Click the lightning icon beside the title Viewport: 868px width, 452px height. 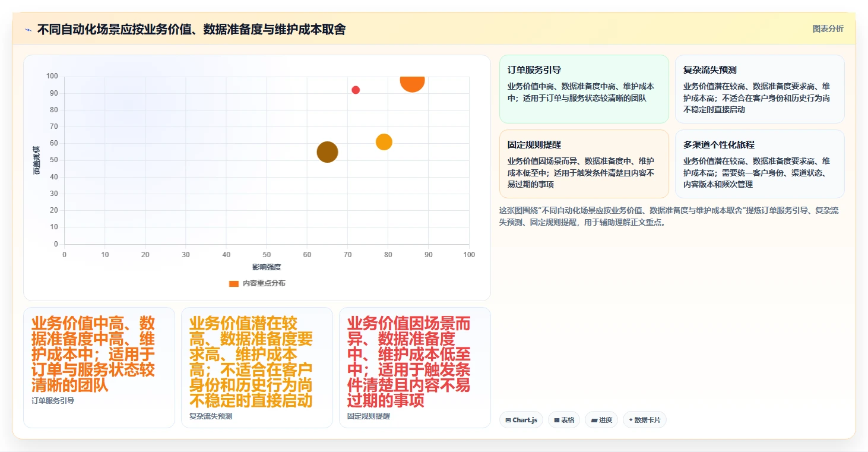point(28,30)
